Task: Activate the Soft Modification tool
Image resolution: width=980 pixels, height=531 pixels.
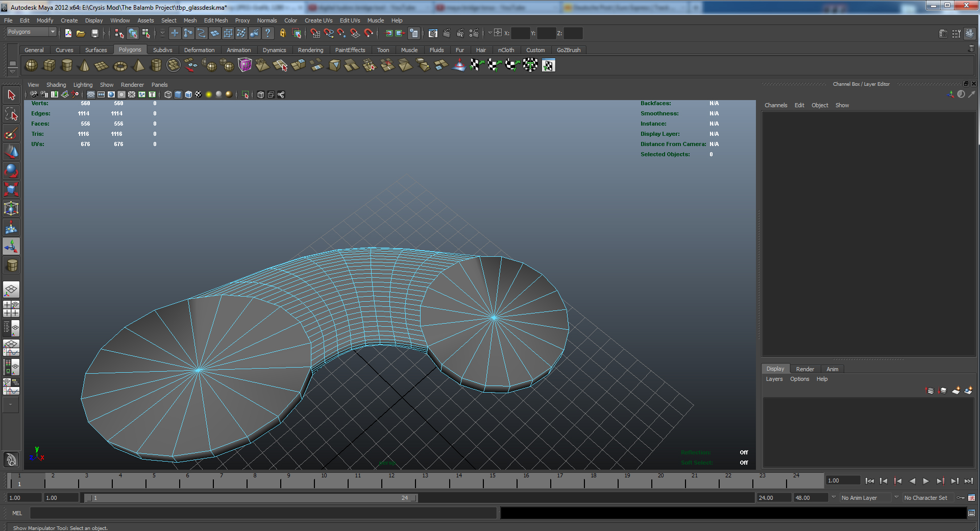Action: [11, 228]
